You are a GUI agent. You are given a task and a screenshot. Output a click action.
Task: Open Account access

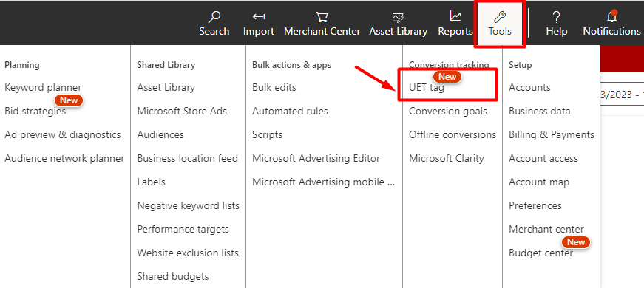point(543,158)
